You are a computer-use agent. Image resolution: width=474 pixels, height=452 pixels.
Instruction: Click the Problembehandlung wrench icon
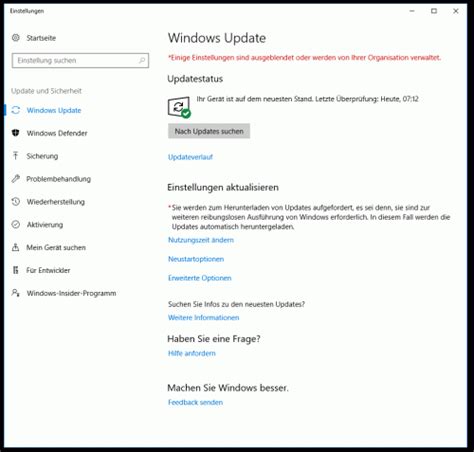[16, 179]
